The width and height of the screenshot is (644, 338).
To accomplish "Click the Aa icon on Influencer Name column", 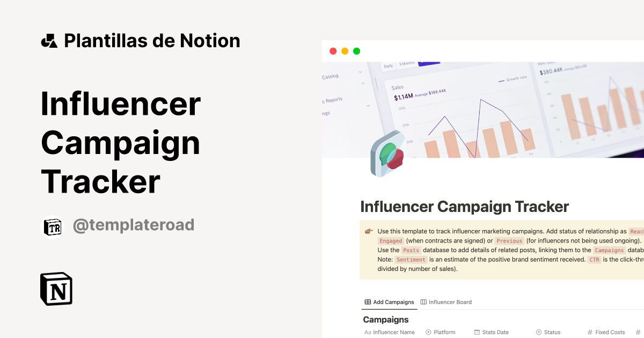I will pyautogui.click(x=367, y=332).
